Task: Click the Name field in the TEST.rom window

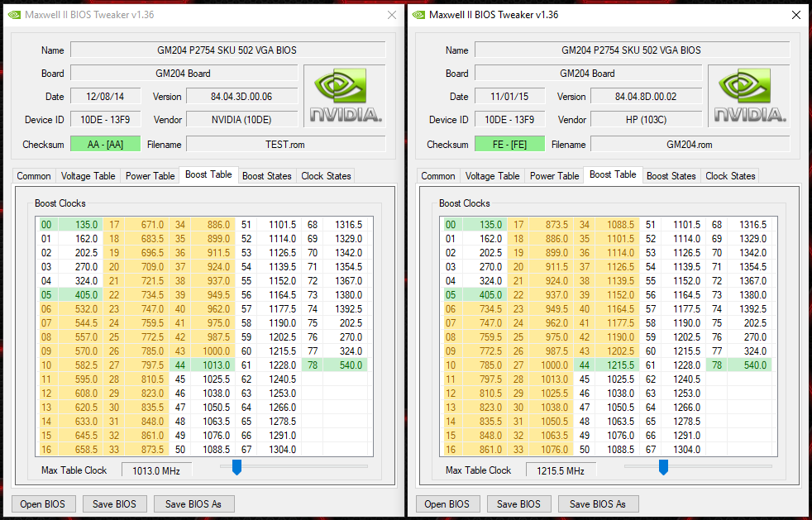Action: [228, 50]
